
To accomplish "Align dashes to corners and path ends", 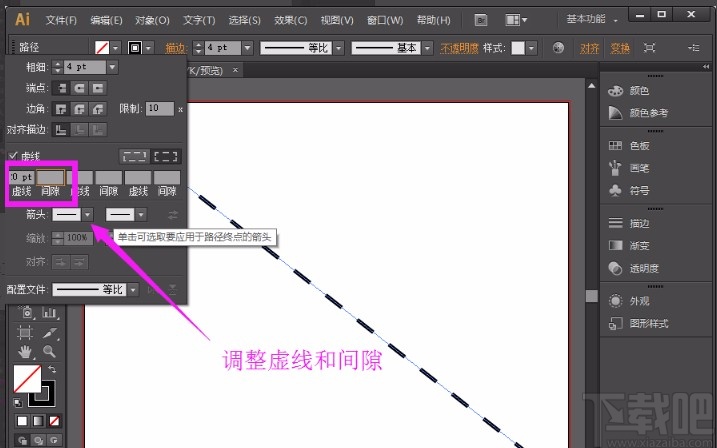I will click(166, 156).
